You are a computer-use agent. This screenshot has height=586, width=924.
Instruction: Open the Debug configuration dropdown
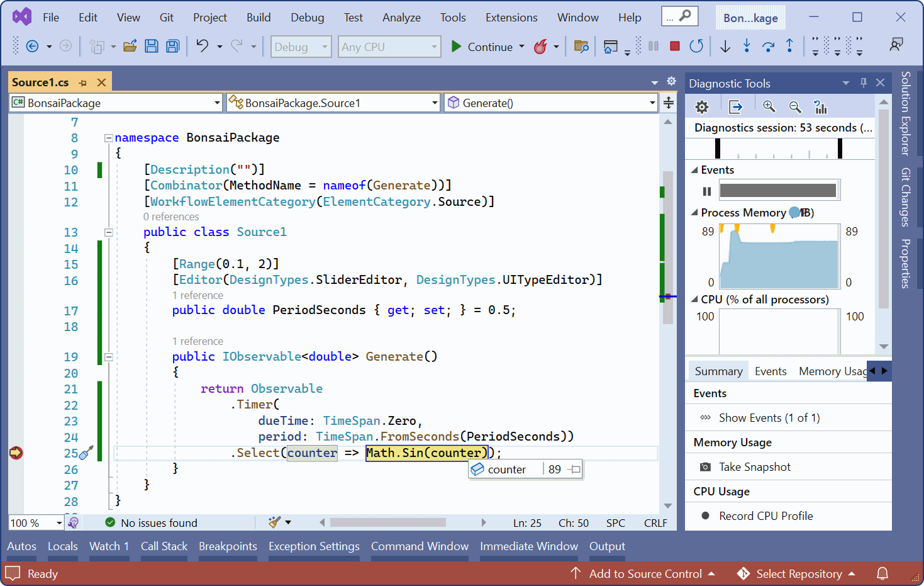coord(301,47)
